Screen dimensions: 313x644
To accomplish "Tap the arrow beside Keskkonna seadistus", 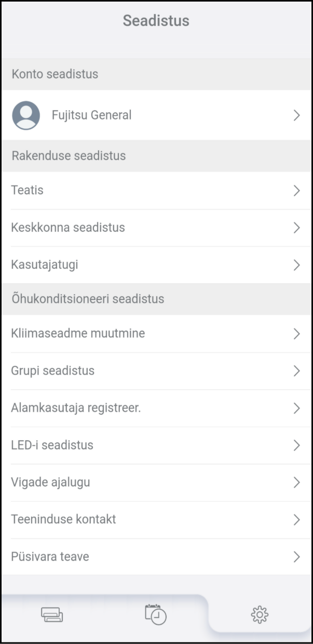I will coord(296,228).
